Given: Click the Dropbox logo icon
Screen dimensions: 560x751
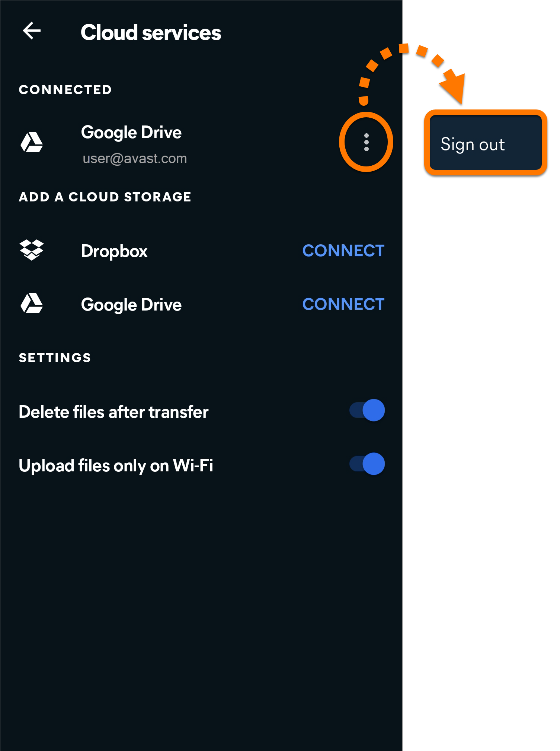Looking at the screenshot, I should [32, 250].
